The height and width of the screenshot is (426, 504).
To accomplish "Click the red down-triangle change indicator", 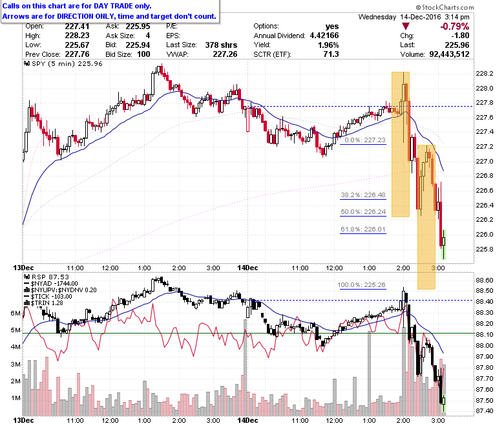I will [406, 26].
